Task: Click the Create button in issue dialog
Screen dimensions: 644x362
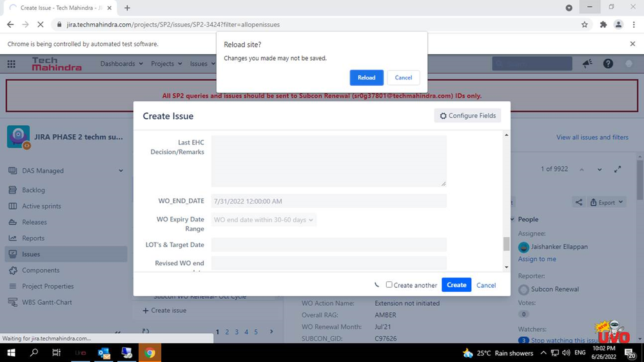Action: (x=456, y=285)
